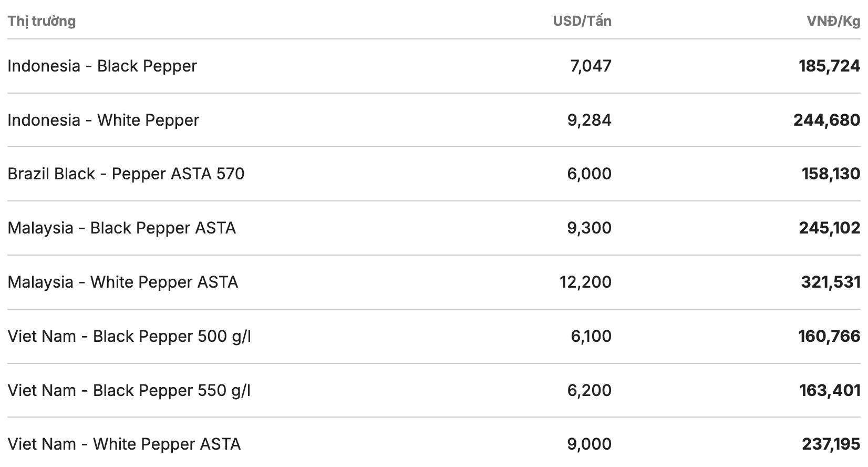Image resolution: width=868 pixels, height=467 pixels.
Task: Click Brazil Black - Pepper ASTA 570
Action: point(126,174)
